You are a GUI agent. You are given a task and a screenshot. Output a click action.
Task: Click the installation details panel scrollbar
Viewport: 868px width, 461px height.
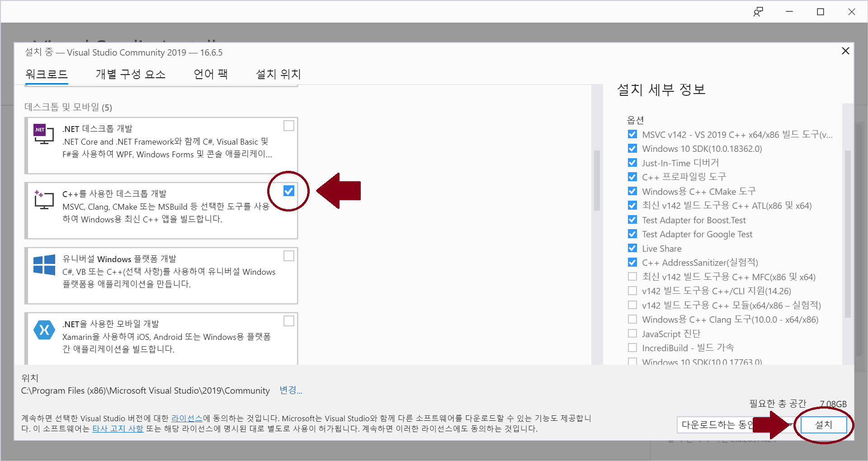point(848,234)
